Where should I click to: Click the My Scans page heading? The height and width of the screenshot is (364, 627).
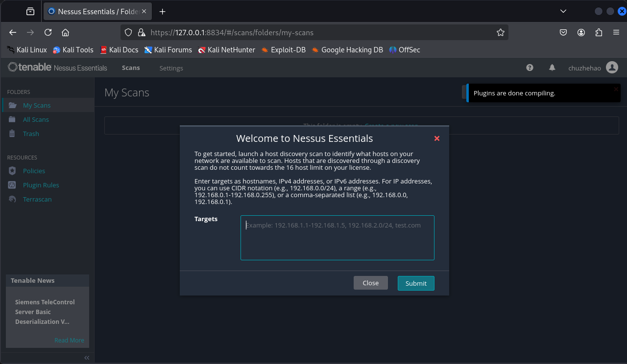[127, 92]
